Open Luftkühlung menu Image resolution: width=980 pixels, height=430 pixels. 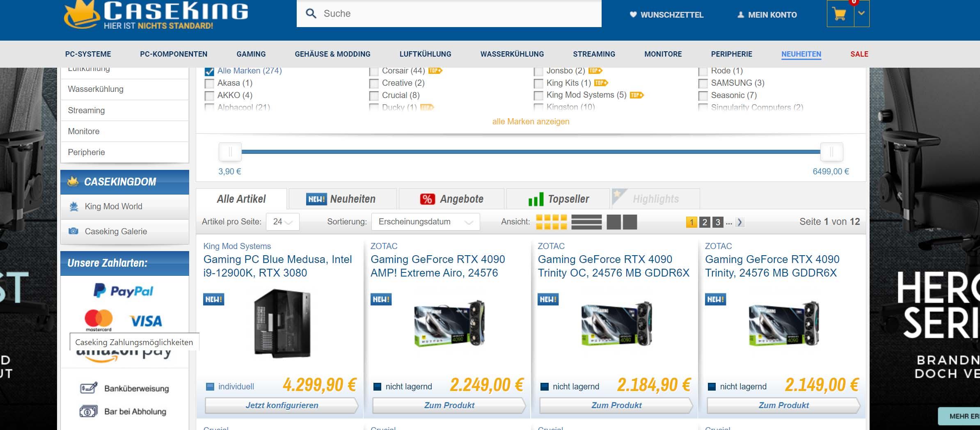[x=425, y=54]
